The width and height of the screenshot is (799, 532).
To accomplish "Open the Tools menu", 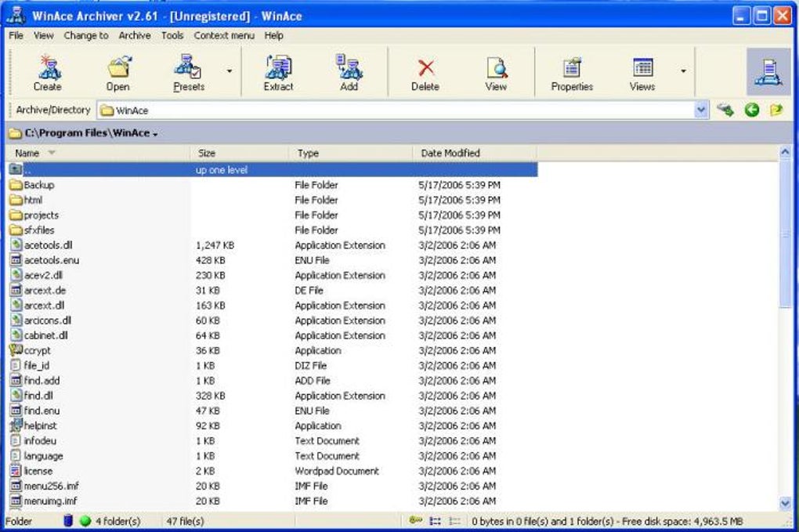I will [x=172, y=35].
